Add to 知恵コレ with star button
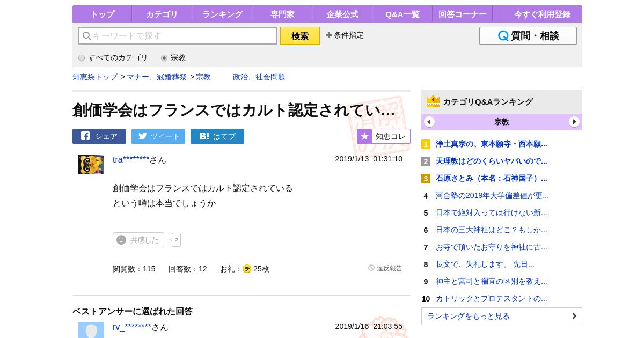This screenshot has height=338, width=644. click(x=384, y=136)
